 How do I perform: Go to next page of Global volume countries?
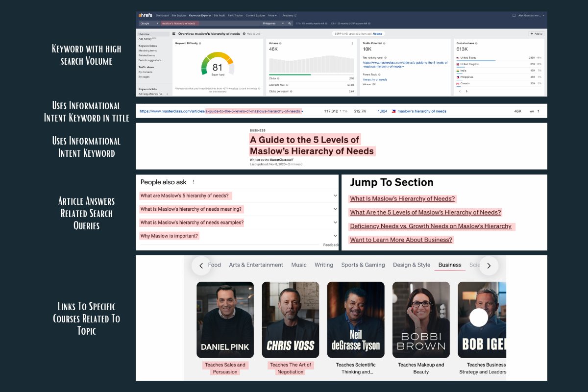click(x=466, y=91)
